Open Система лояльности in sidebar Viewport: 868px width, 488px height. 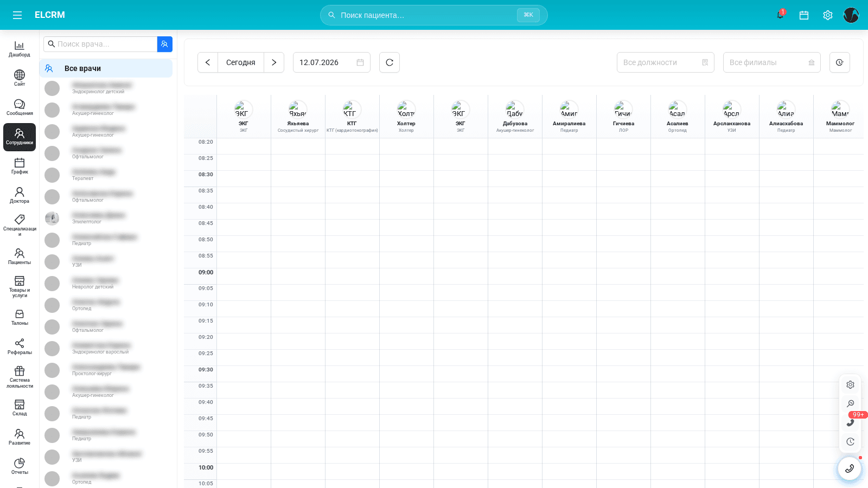click(20, 377)
